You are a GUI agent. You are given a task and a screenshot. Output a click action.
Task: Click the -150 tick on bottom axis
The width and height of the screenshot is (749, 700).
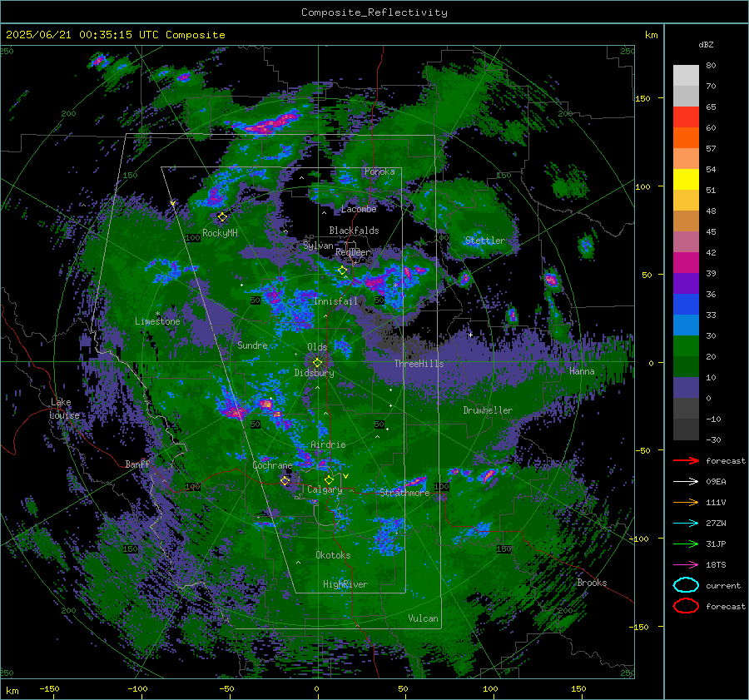point(49,688)
